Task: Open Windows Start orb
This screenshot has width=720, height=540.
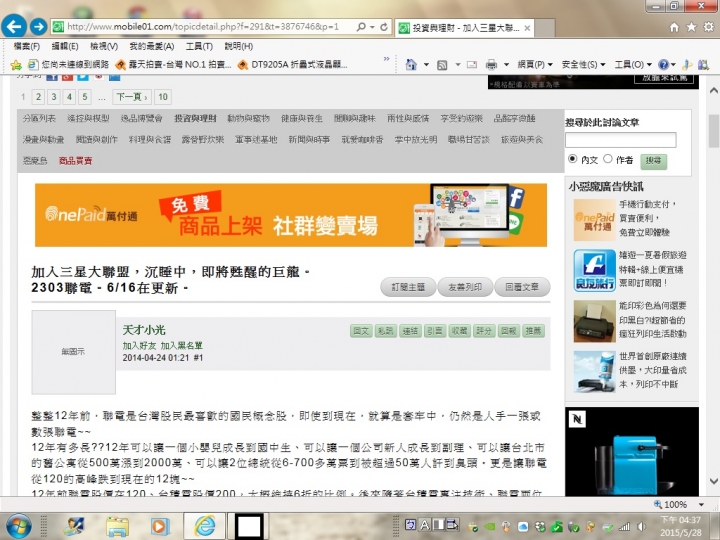Action: (18, 526)
